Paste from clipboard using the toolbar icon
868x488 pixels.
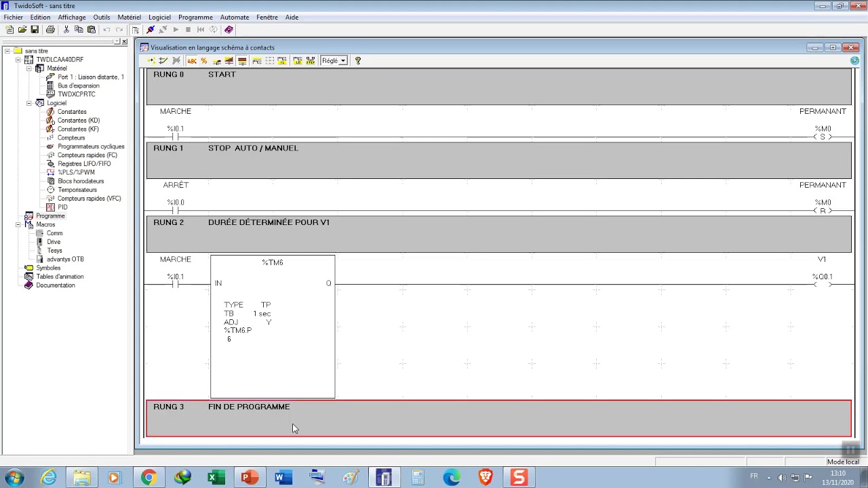pyautogui.click(x=91, y=30)
